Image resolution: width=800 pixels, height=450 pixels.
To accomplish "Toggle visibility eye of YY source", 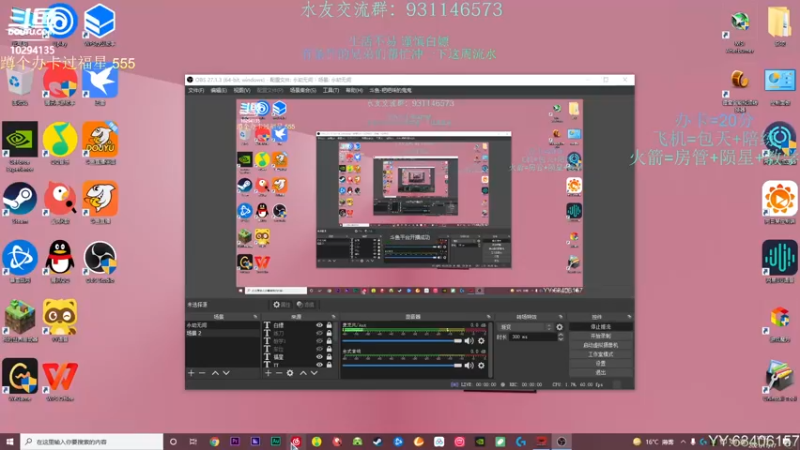I will click(x=319, y=365).
